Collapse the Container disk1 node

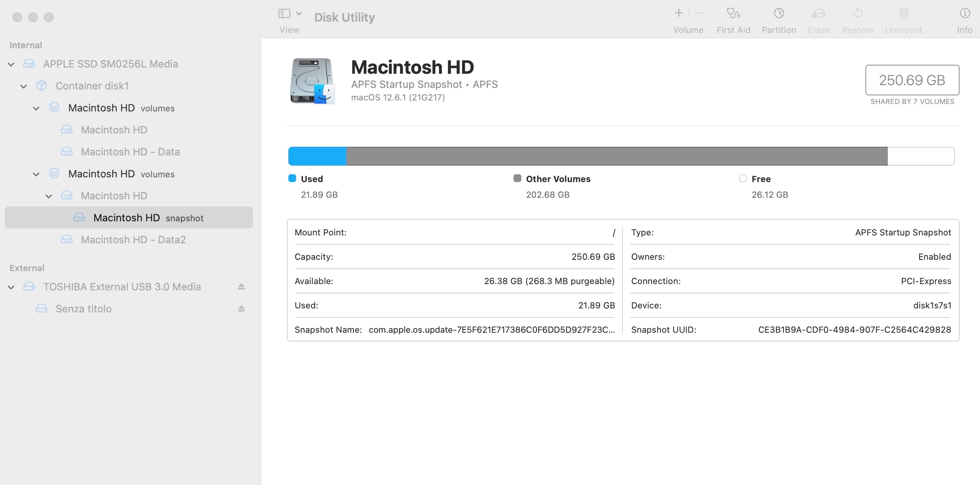pos(24,86)
